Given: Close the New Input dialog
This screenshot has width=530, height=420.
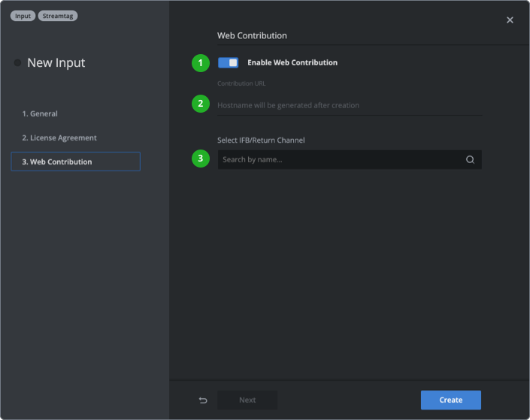Looking at the screenshot, I should click(510, 20).
